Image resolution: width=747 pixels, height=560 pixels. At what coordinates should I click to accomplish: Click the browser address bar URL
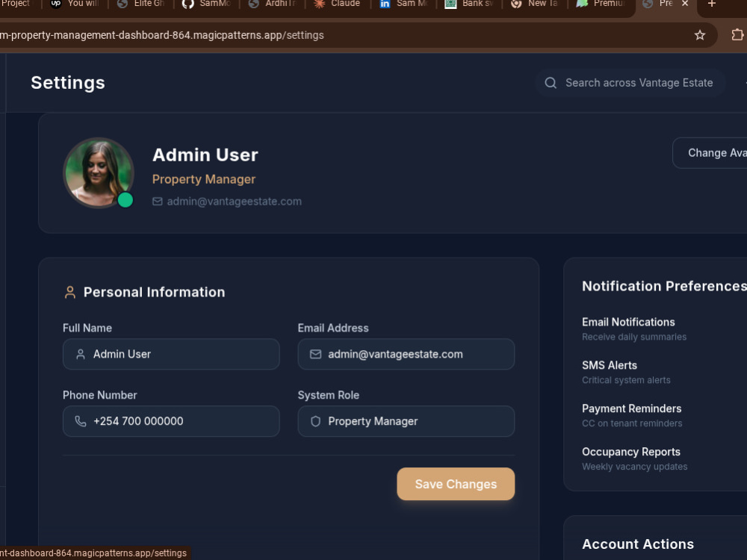pyautogui.click(x=162, y=35)
